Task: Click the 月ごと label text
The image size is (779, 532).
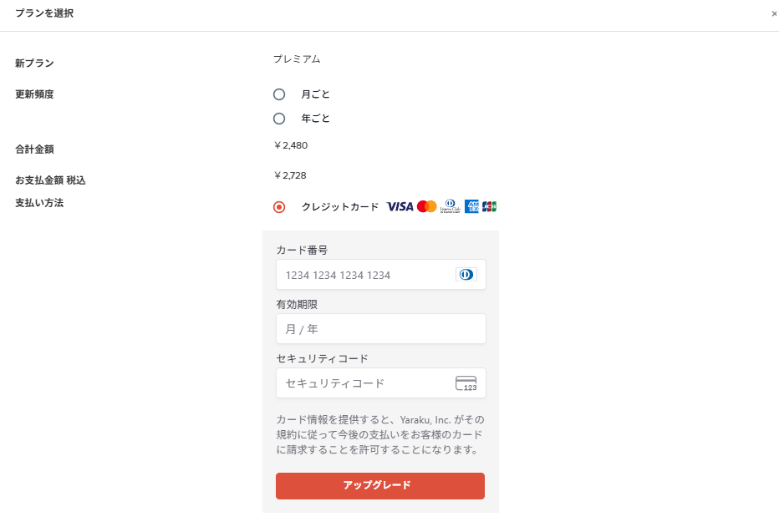Action: click(x=315, y=94)
